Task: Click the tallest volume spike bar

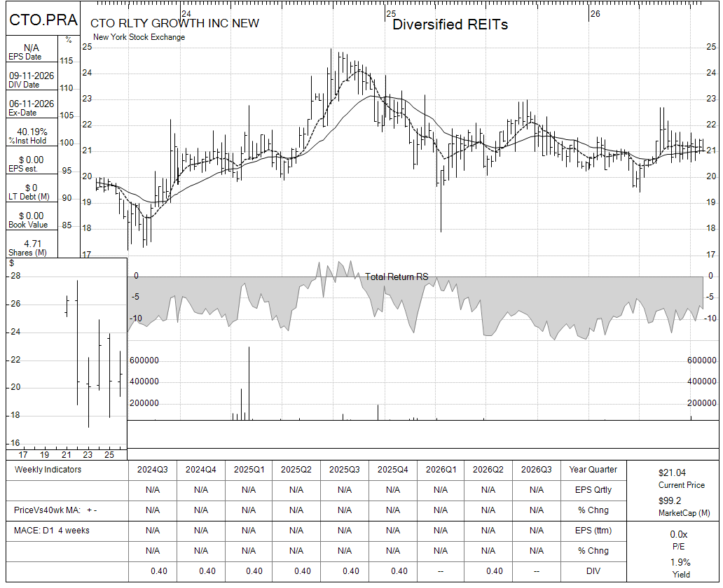Action: 249,383
